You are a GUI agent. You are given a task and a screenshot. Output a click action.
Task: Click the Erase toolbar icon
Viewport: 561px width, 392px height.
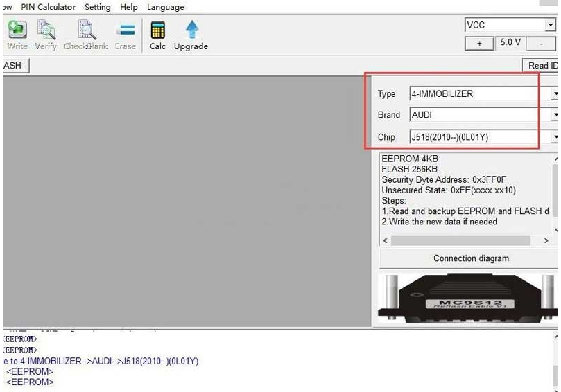(x=126, y=35)
